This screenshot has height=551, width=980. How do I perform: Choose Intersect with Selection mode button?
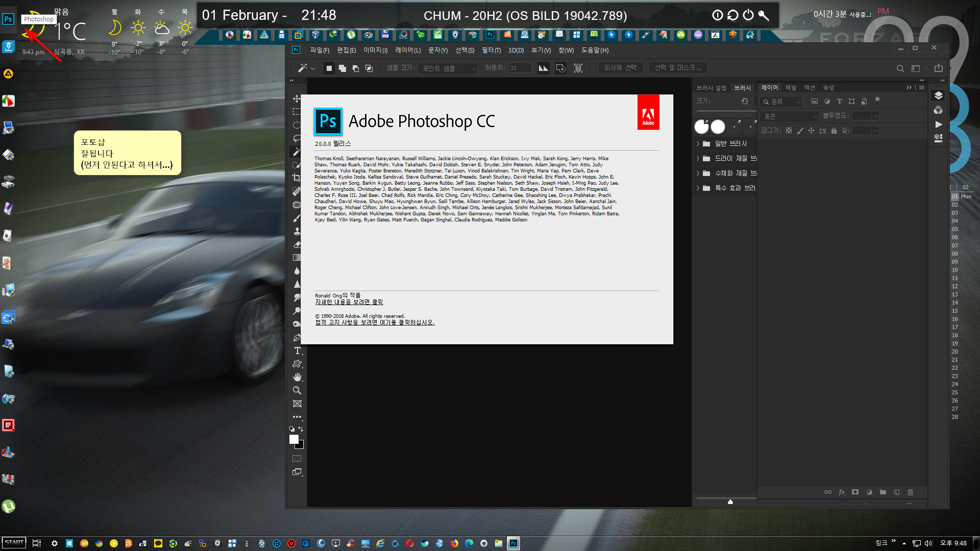click(x=369, y=68)
